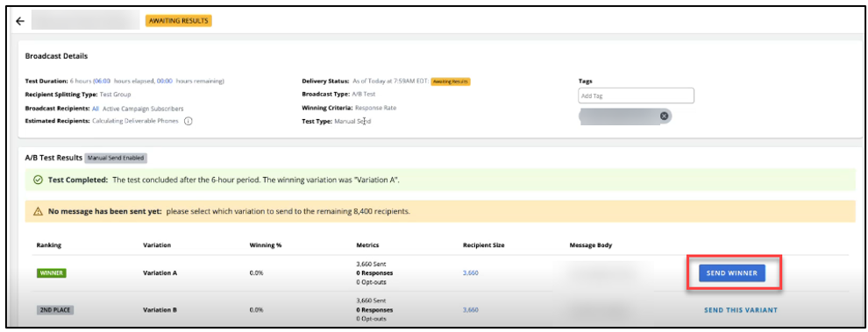Click the Tags label

pyautogui.click(x=586, y=81)
